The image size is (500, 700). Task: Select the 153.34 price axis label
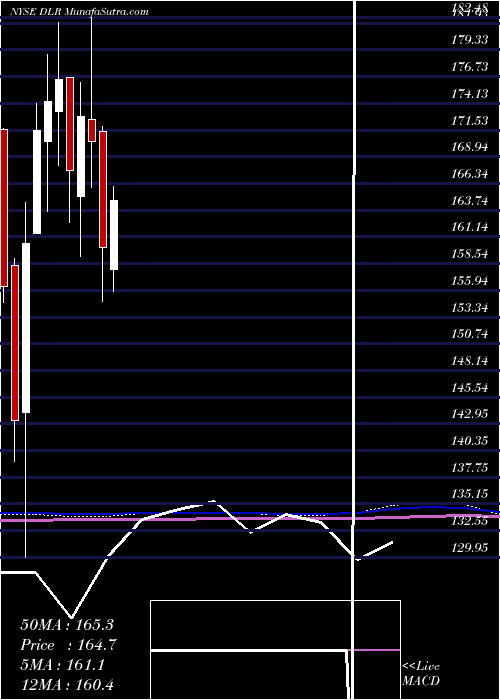468,308
